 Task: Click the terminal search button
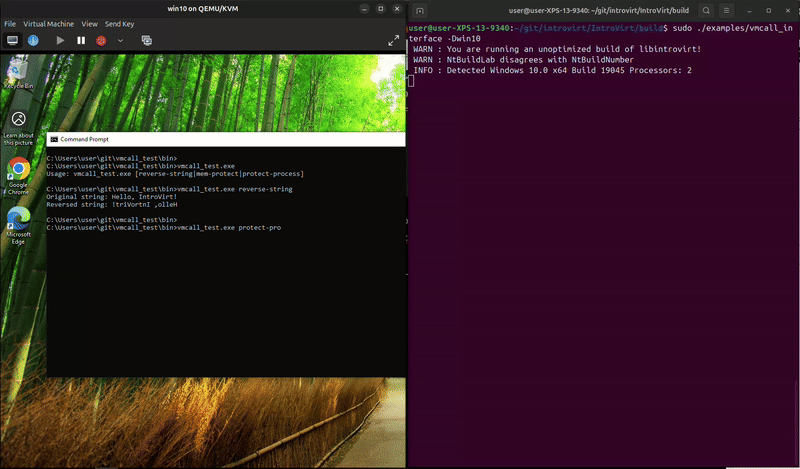706,10
